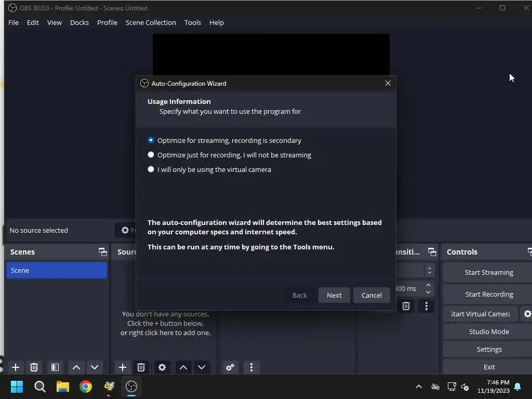532x399 pixels.
Task: Cancel the Auto-Configuration Wizard
Action: click(x=371, y=295)
